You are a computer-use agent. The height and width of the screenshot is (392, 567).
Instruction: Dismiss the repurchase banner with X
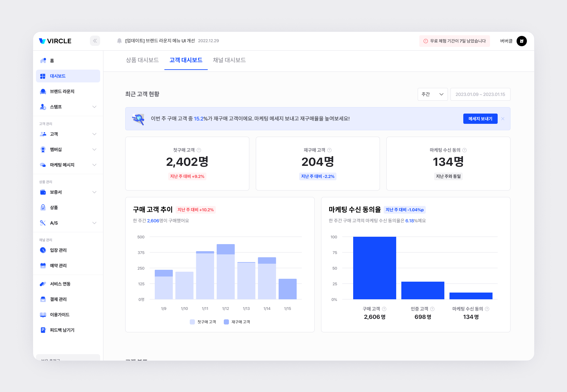503,119
